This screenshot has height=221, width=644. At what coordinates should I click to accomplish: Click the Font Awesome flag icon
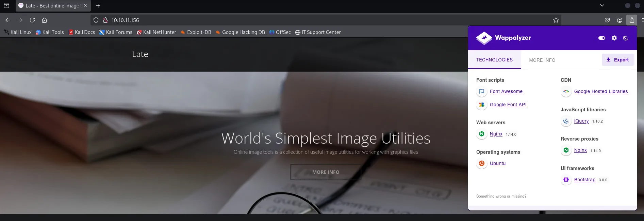point(482,91)
